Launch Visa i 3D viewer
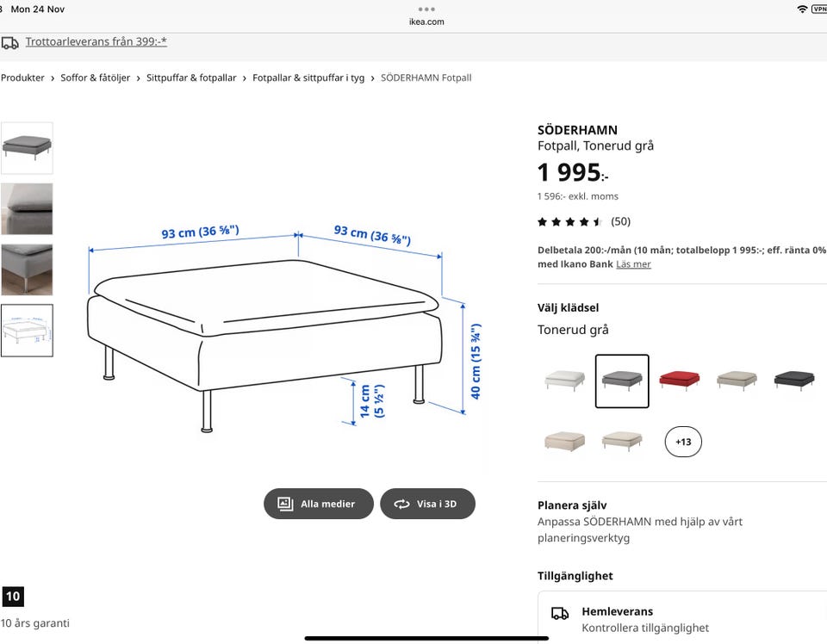Image resolution: width=827 pixels, height=644 pixels. [x=427, y=504]
